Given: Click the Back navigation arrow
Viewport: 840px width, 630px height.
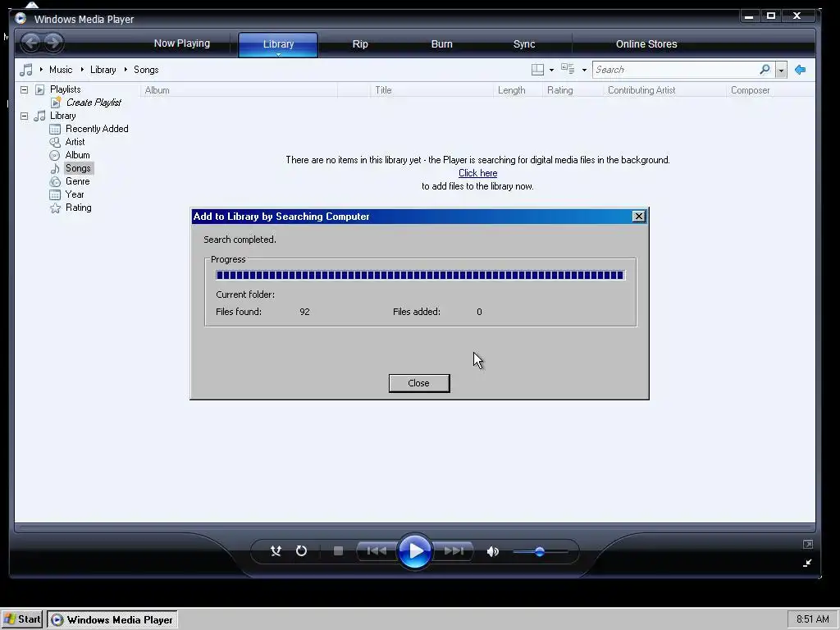Looking at the screenshot, I should point(31,43).
